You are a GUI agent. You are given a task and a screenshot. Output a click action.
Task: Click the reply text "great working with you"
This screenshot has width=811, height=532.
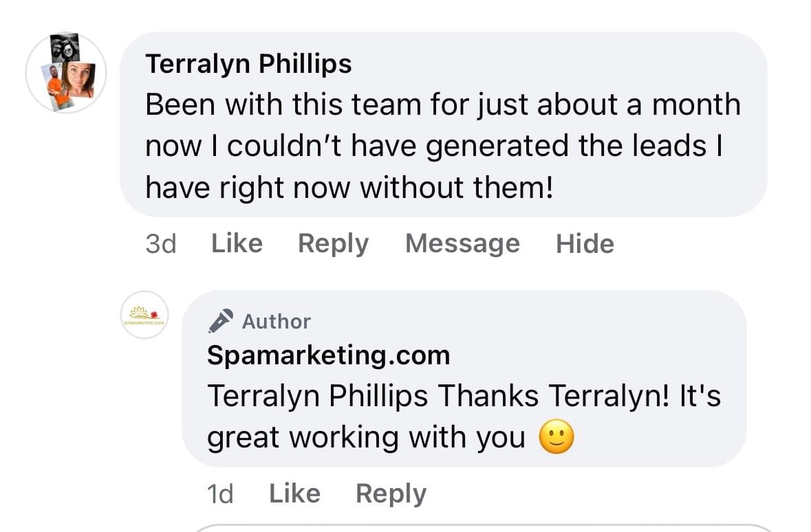366,437
